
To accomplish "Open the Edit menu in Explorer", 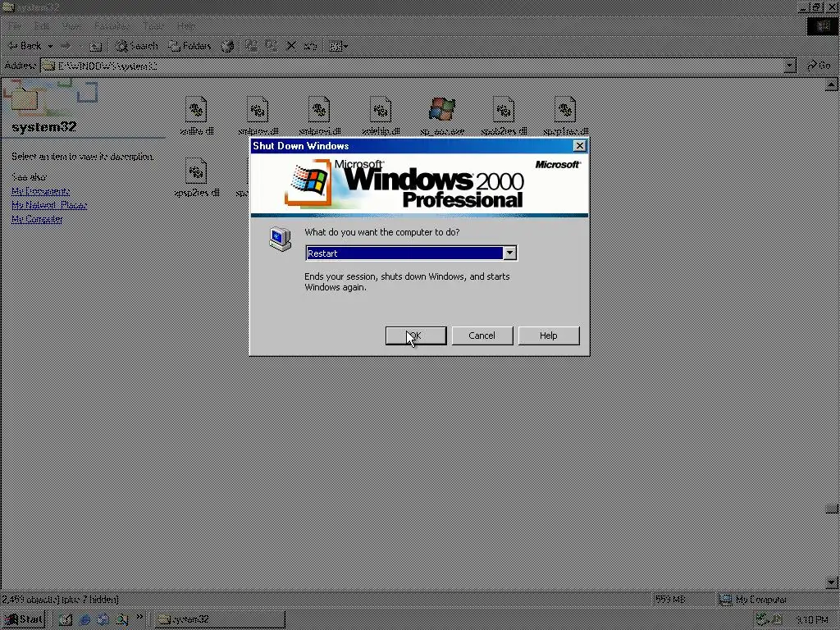I will (x=42, y=25).
